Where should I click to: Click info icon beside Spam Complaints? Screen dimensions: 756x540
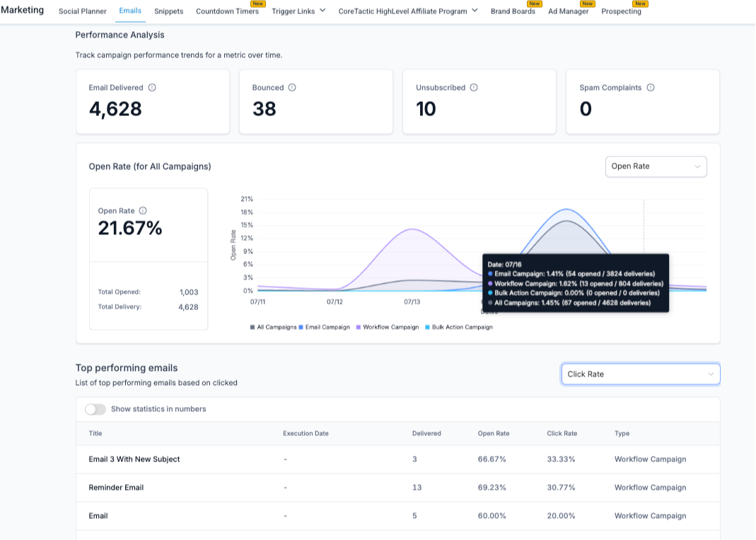651,88
